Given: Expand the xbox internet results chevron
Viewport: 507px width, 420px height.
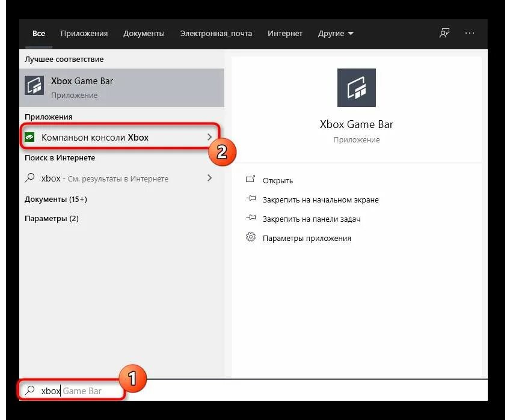Looking at the screenshot, I should pos(209,178).
